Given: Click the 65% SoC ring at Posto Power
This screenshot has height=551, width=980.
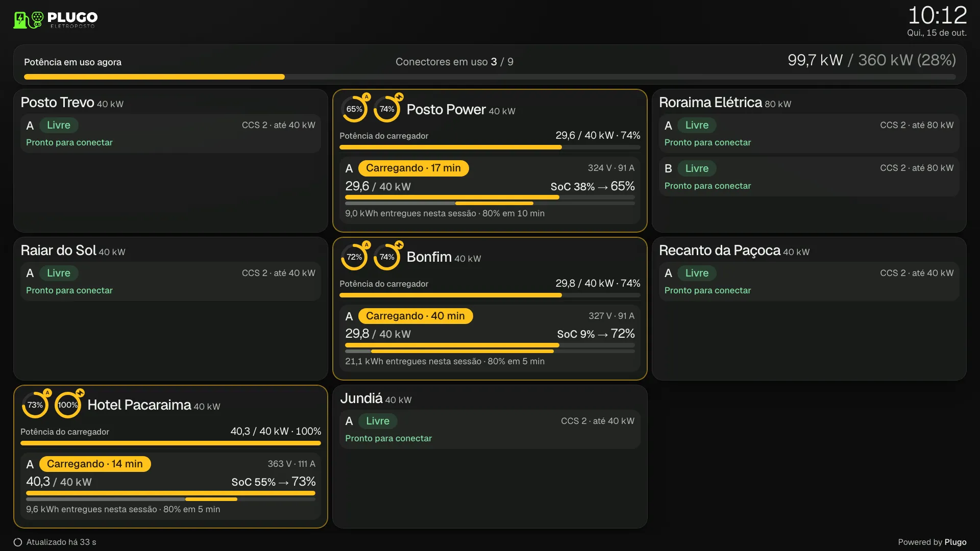Looking at the screenshot, I should 354,109.
